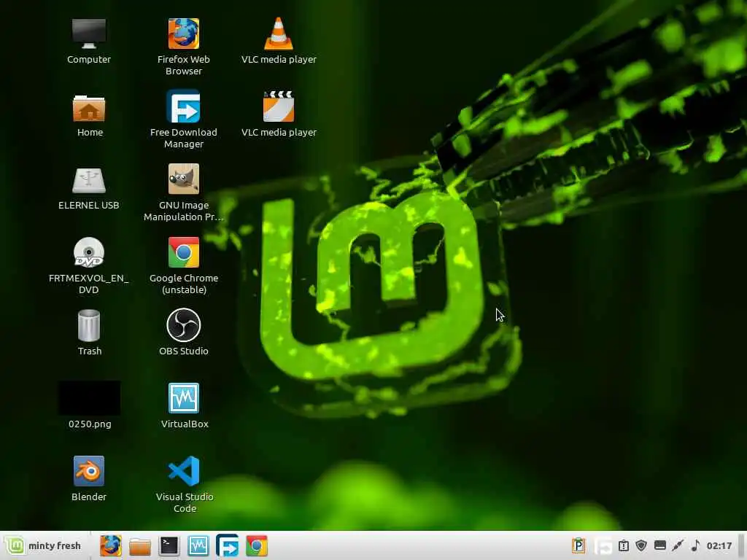Launch Free Download Manager from the taskbar

(228, 545)
